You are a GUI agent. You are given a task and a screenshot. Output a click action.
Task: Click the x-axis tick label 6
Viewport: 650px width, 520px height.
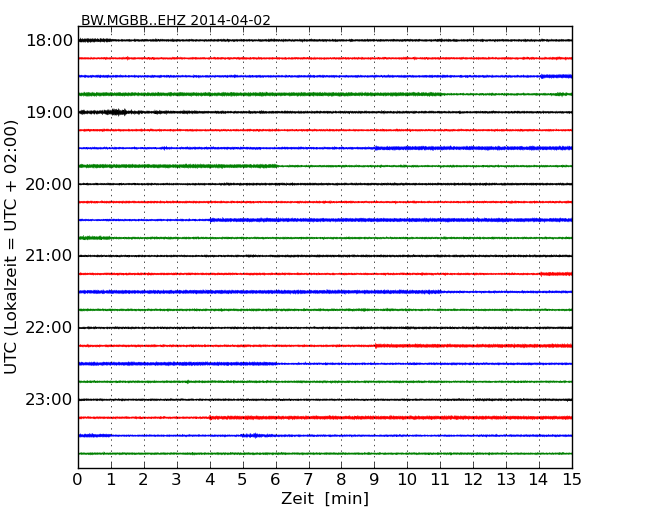pos(275,479)
